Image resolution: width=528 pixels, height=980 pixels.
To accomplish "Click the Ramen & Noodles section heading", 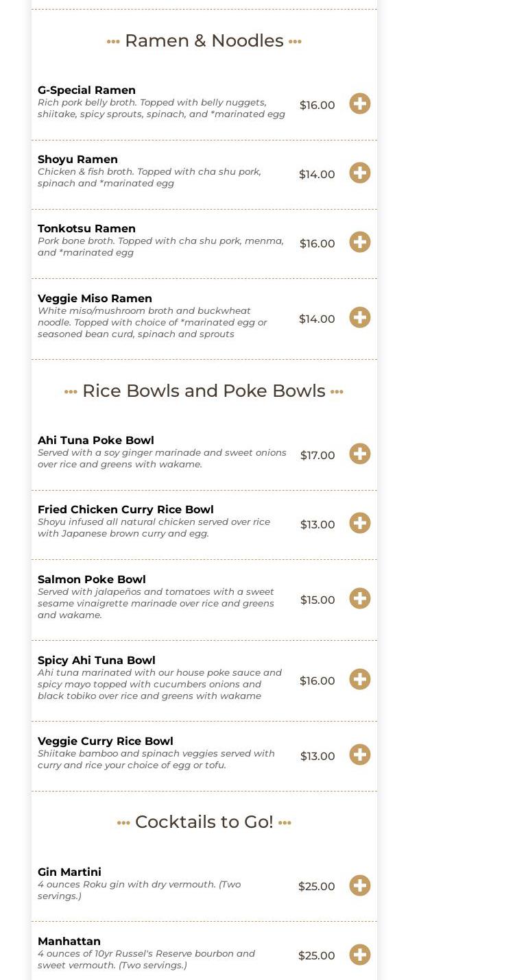I will pyautogui.click(x=204, y=40).
